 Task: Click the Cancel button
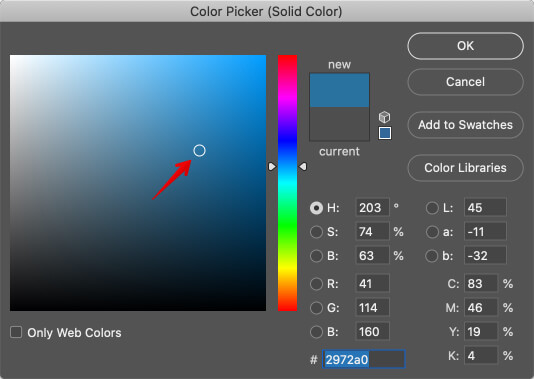pyautogui.click(x=465, y=82)
